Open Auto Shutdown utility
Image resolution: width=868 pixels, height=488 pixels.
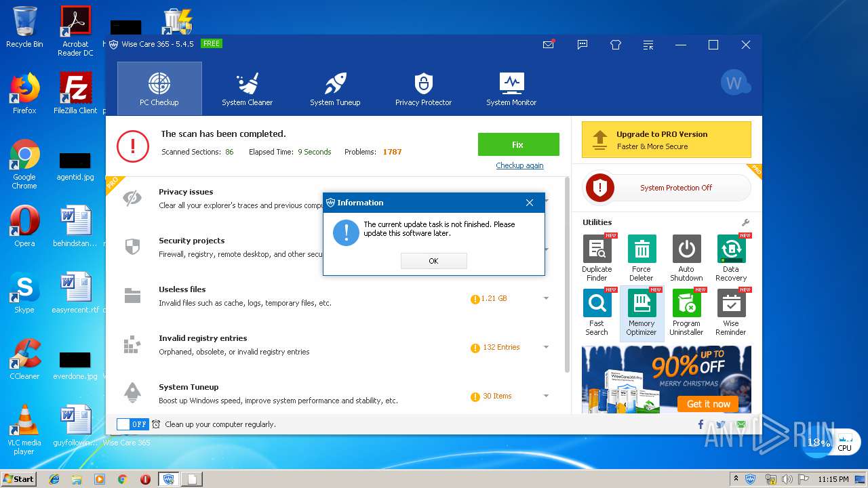[686, 258]
